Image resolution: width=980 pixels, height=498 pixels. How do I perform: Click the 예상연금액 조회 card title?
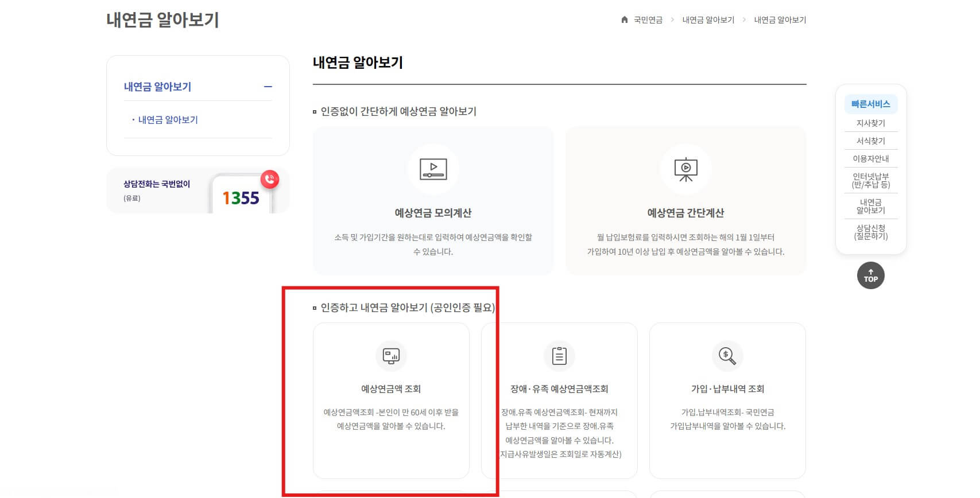point(391,389)
